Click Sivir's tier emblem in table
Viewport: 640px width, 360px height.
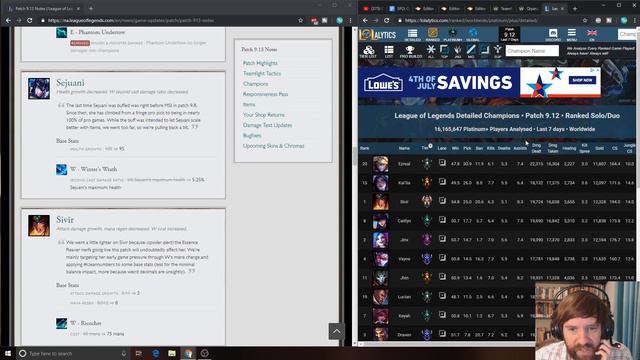click(427, 201)
